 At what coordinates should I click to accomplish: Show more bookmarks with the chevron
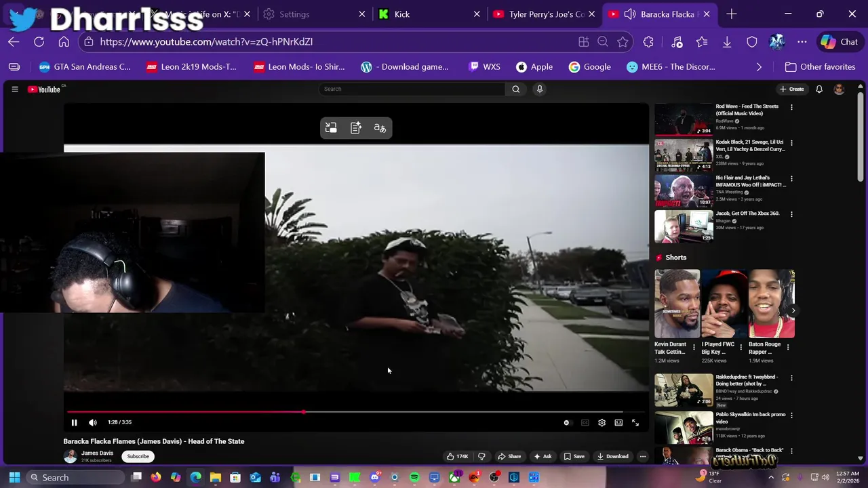tap(759, 67)
